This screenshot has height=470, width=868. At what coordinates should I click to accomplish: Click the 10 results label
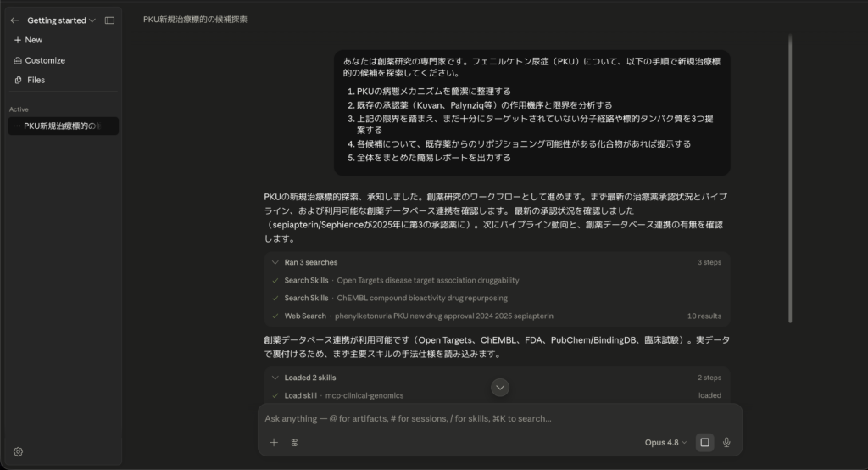(704, 316)
